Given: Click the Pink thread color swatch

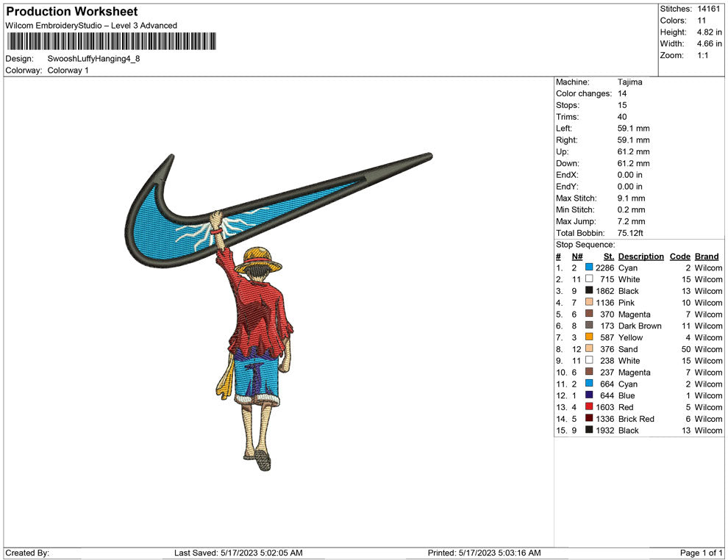Looking at the screenshot, I should (x=589, y=303).
